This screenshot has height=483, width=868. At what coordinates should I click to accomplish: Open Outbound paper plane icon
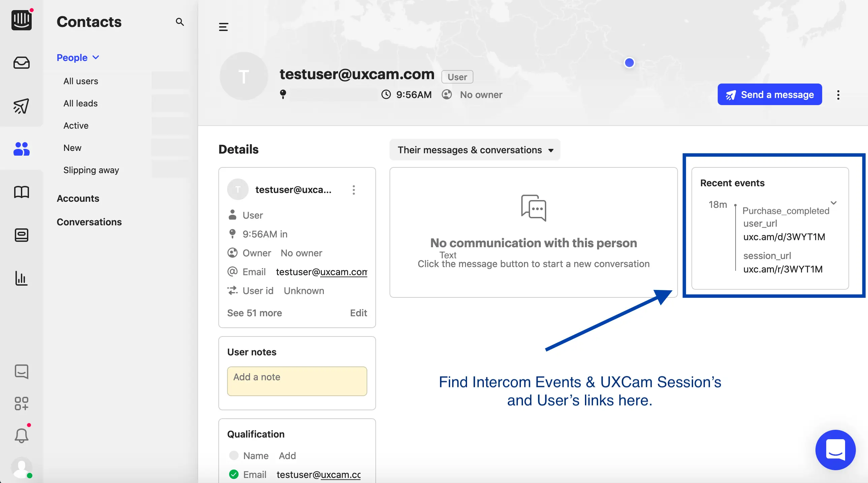pyautogui.click(x=21, y=106)
